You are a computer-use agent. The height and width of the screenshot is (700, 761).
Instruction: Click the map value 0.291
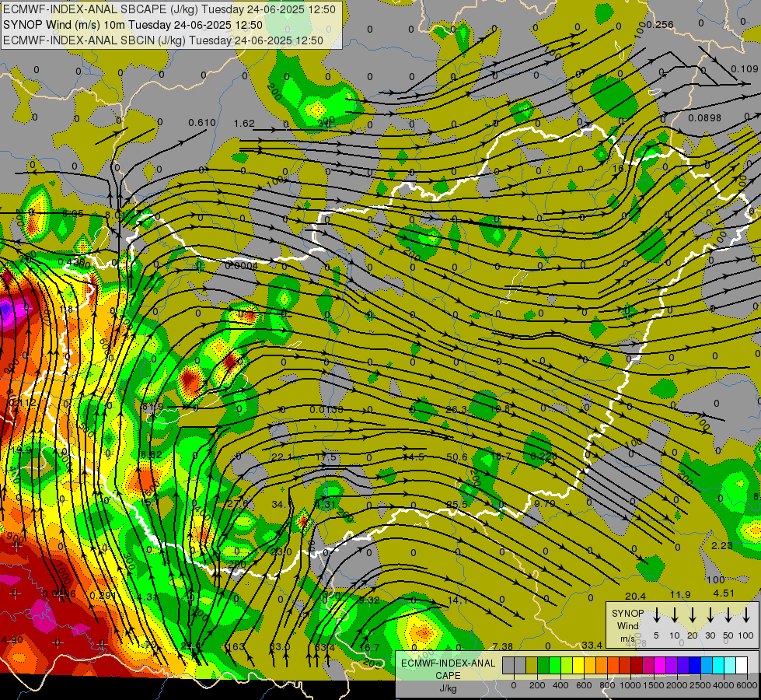[103, 595]
